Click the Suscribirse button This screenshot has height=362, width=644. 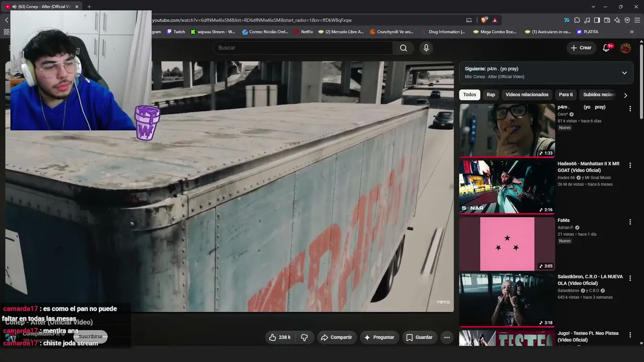click(x=91, y=336)
